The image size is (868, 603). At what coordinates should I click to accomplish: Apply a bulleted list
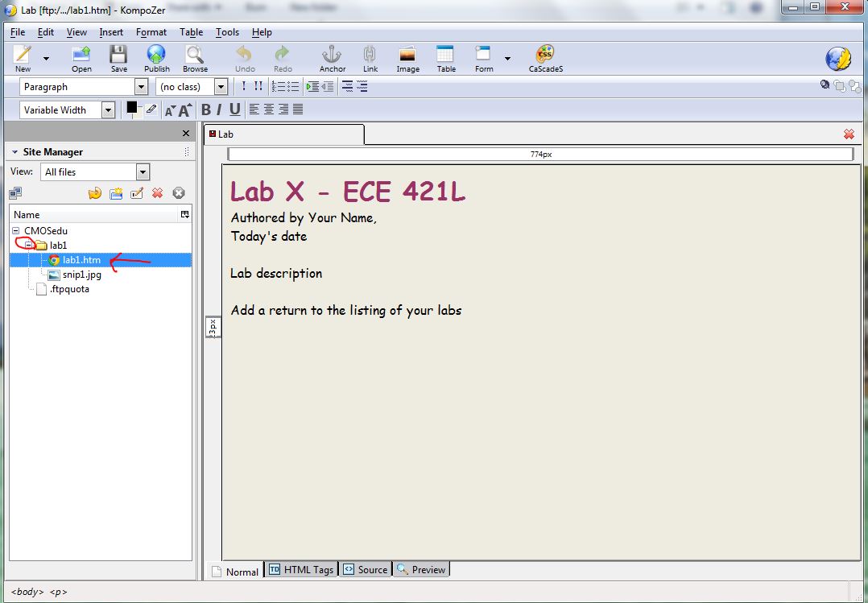point(293,87)
